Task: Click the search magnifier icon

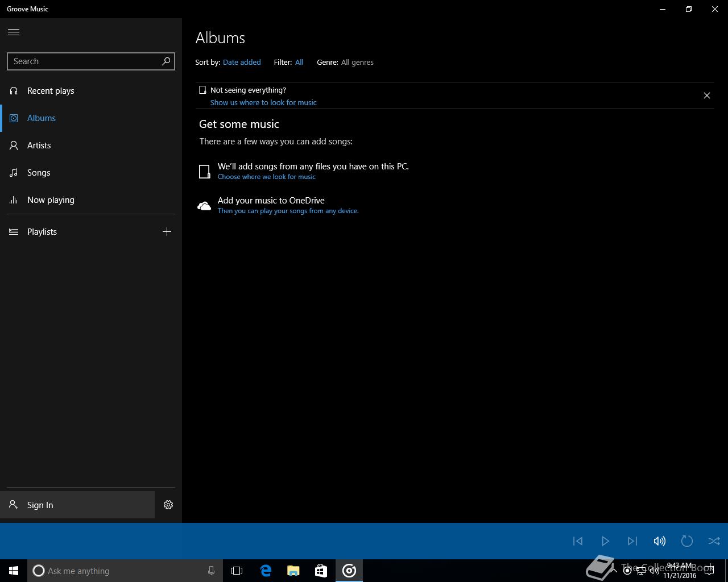Action: point(166,61)
